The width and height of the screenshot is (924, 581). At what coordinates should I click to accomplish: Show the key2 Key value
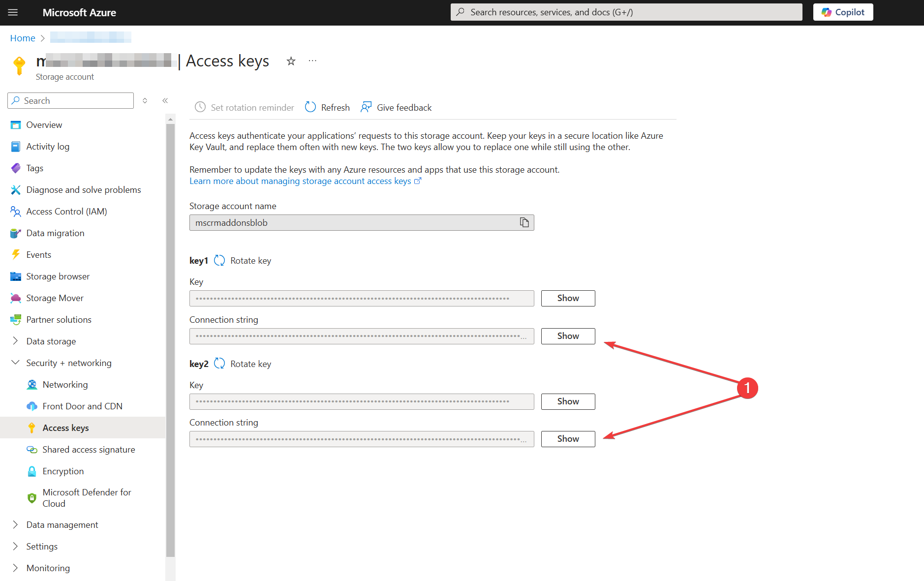pos(568,401)
